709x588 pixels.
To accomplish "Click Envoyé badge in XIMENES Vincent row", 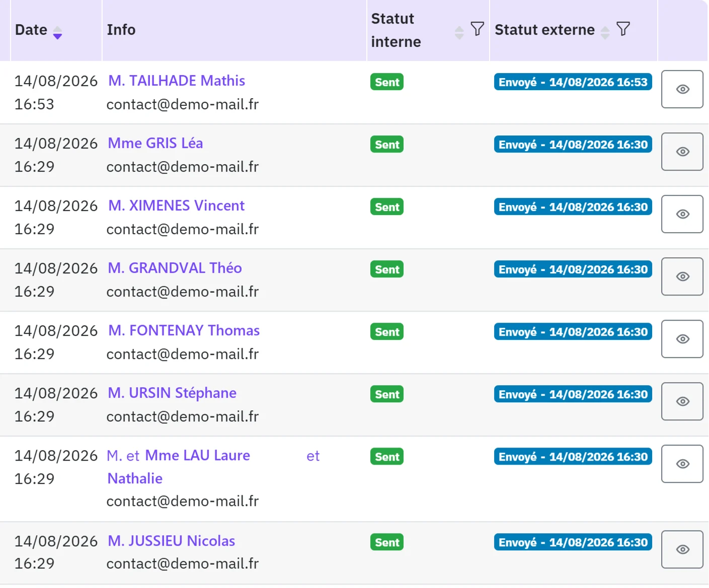I will (573, 207).
